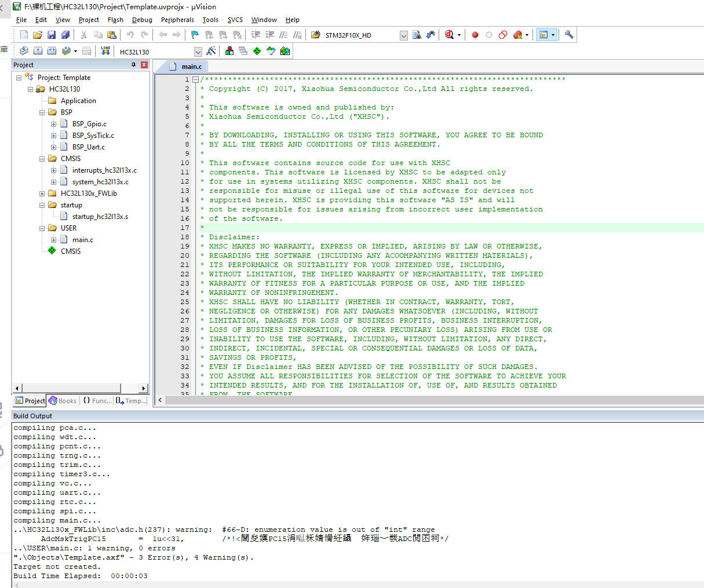Rebuild all target files icon
The width and height of the screenshot is (704, 588).
click(52, 51)
